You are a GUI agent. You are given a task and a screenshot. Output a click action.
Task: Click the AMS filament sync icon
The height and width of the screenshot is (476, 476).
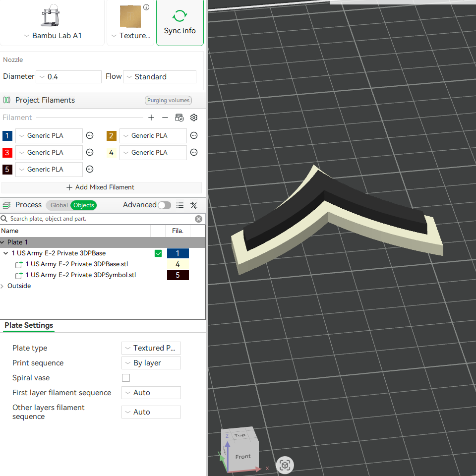coord(179,118)
